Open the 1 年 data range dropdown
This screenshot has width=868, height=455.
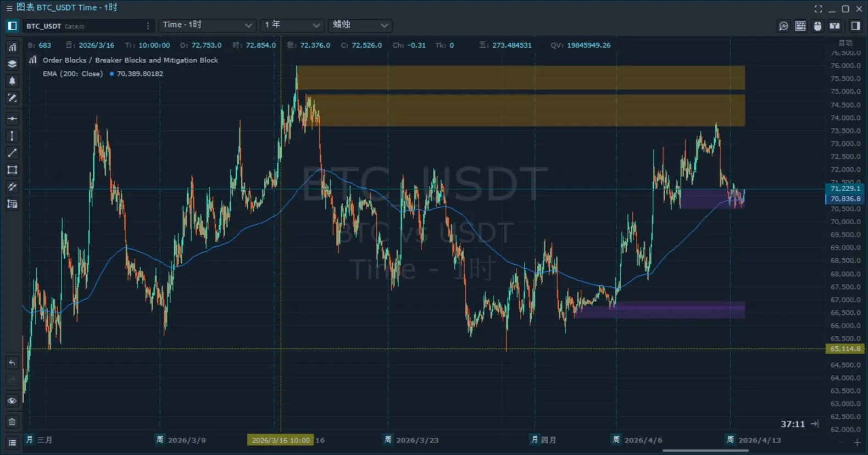tap(292, 25)
